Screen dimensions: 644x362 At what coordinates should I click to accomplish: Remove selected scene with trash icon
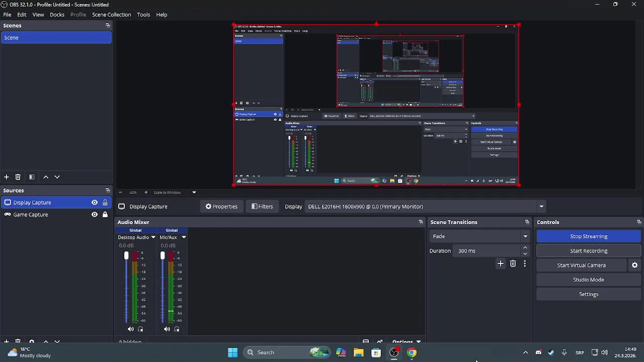pos(18,177)
